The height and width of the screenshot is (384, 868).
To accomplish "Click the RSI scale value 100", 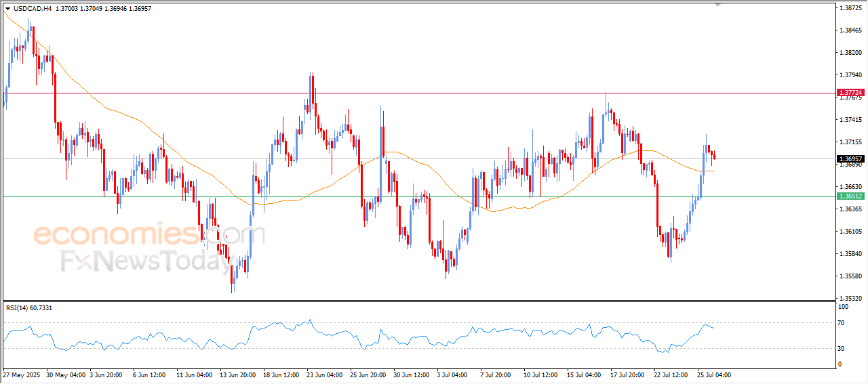I will point(844,307).
